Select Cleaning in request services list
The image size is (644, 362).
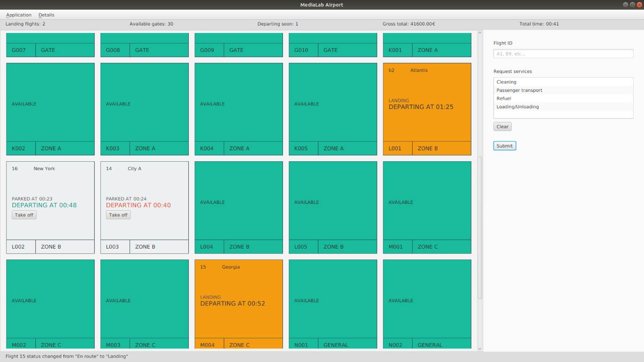[x=563, y=82]
